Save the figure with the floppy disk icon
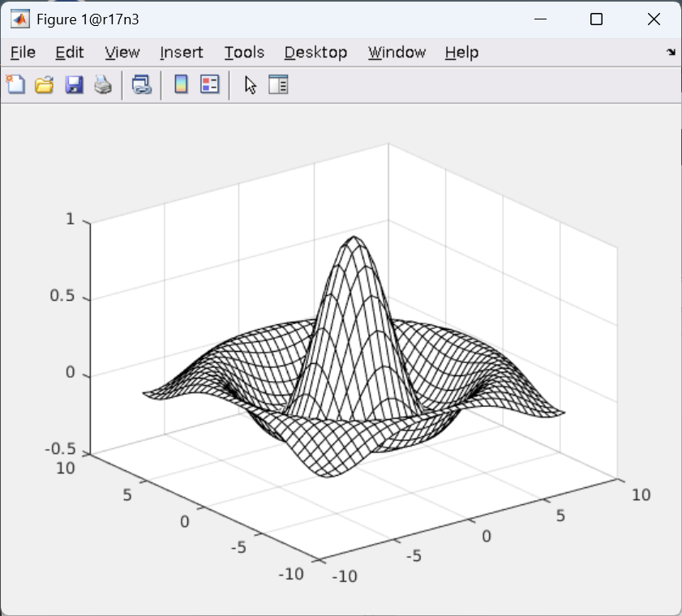The image size is (682, 616). (74, 84)
